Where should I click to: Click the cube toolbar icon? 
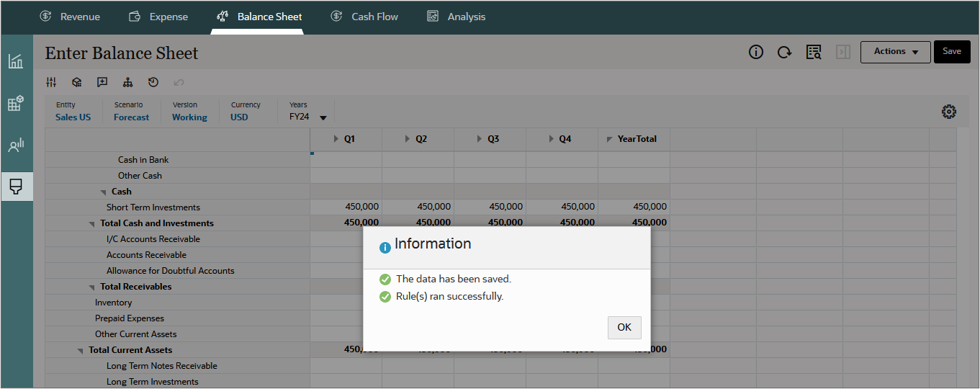click(77, 82)
